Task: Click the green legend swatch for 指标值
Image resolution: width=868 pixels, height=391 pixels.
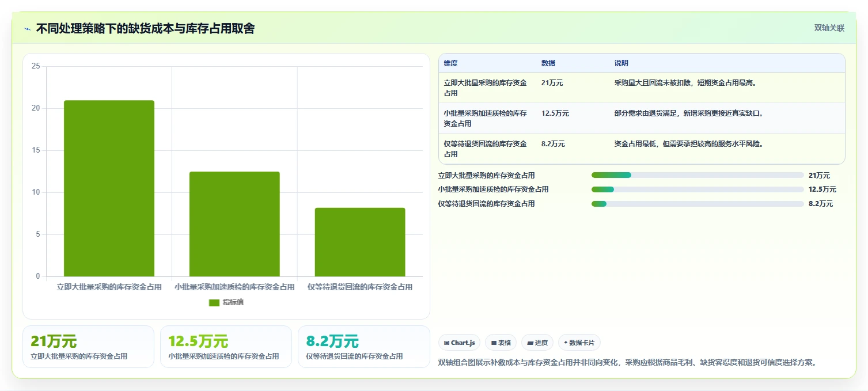Action: point(214,302)
